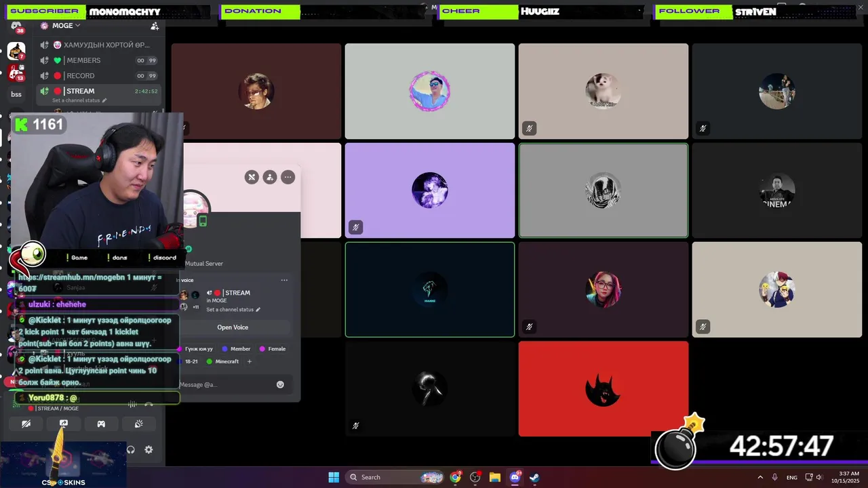
Task: Select the participant tile with pink-ringed avatar
Action: pos(430,91)
